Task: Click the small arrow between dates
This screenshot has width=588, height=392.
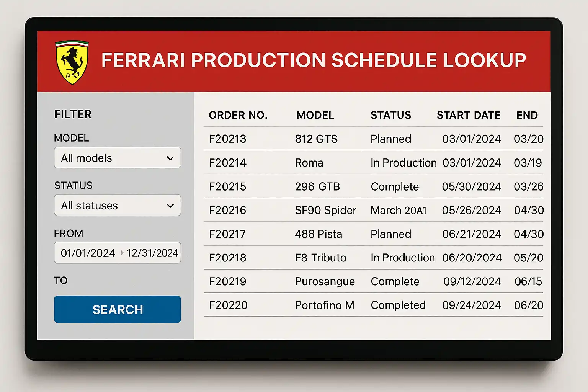Action: (x=122, y=253)
